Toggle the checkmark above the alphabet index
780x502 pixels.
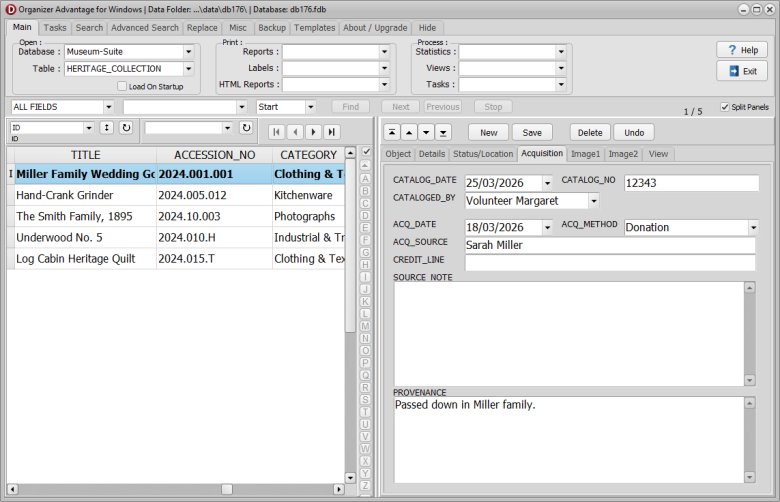pos(366,152)
